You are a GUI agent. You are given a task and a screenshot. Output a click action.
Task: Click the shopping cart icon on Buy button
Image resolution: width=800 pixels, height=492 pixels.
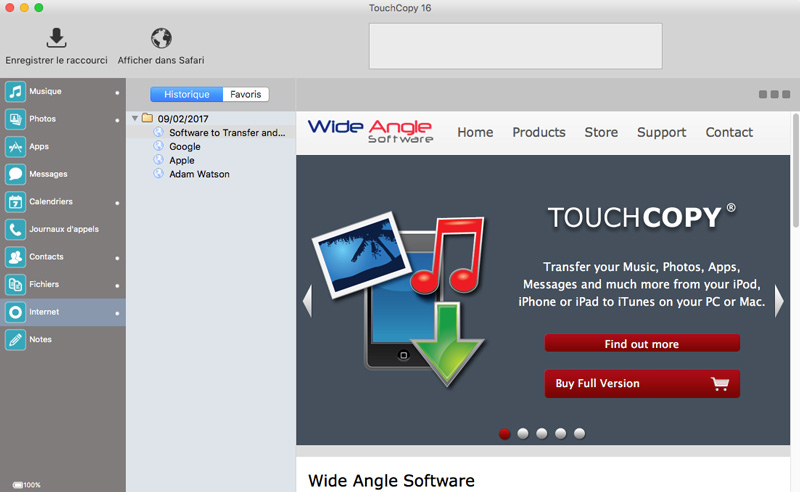coord(720,384)
